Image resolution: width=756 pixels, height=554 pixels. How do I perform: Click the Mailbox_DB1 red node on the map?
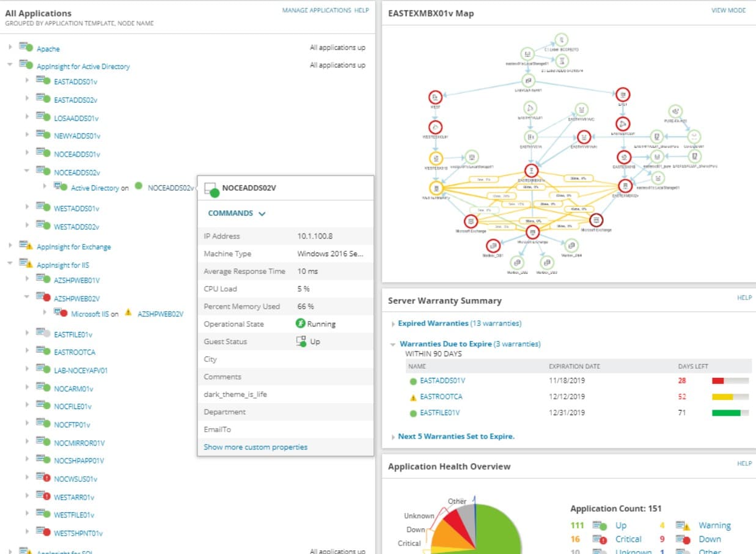pos(493,245)
